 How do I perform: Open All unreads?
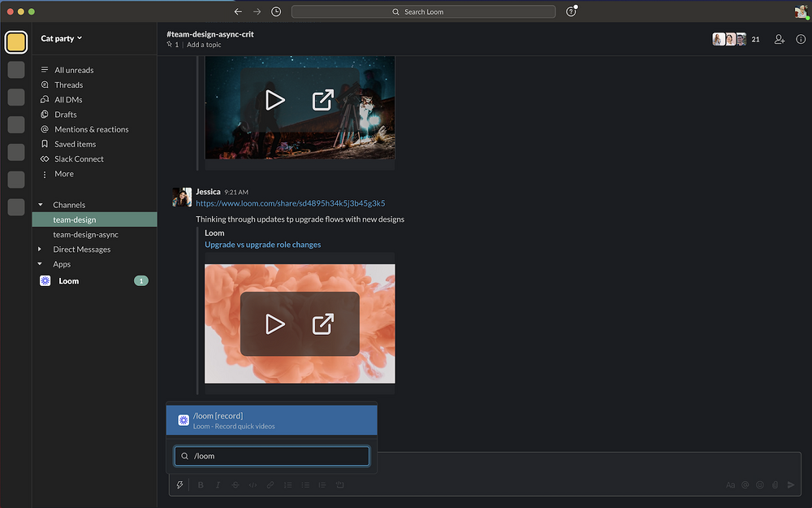[74, 70]
